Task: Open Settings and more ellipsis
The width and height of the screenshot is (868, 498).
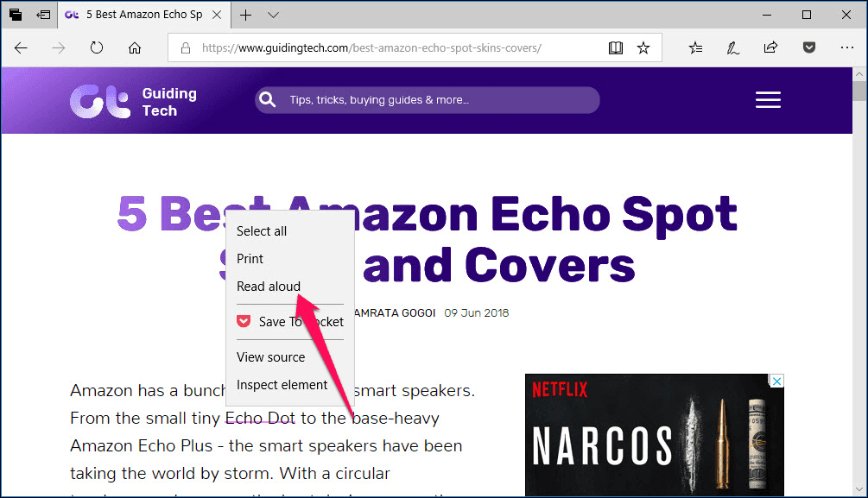Action: coord(847,47)
